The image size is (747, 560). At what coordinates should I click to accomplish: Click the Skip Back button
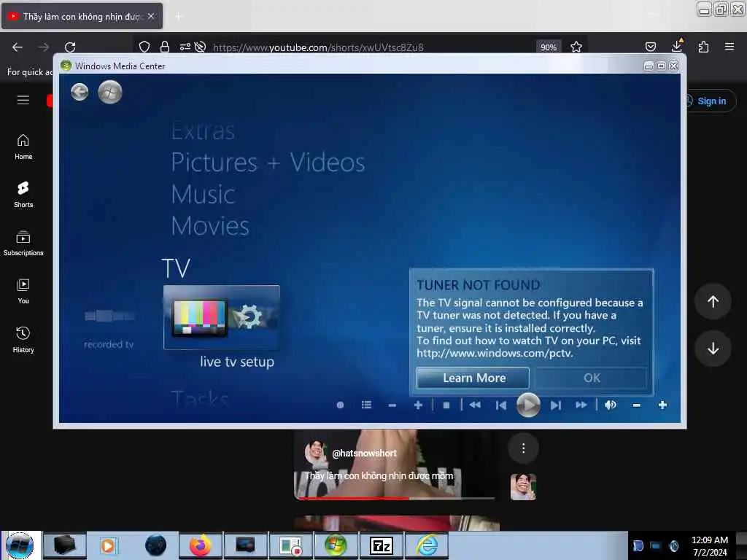point(500,405)
